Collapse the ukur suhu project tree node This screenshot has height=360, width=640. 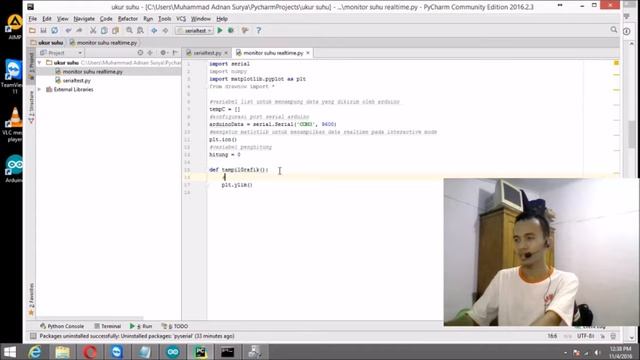pyautogui.click(x=40, y=63)
